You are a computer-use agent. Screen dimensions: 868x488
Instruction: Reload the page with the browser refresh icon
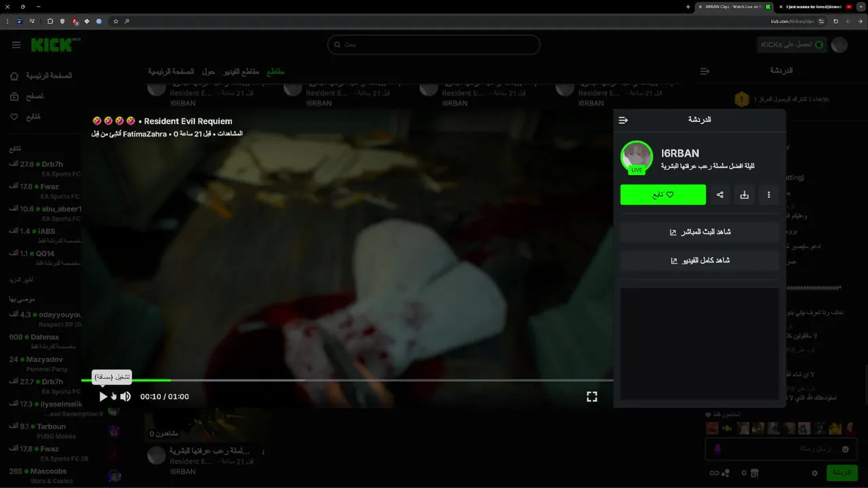pos(835,21)
